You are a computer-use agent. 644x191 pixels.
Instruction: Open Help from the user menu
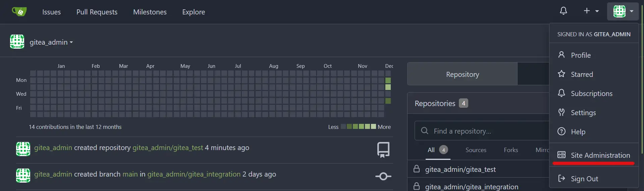coord(594,132)
